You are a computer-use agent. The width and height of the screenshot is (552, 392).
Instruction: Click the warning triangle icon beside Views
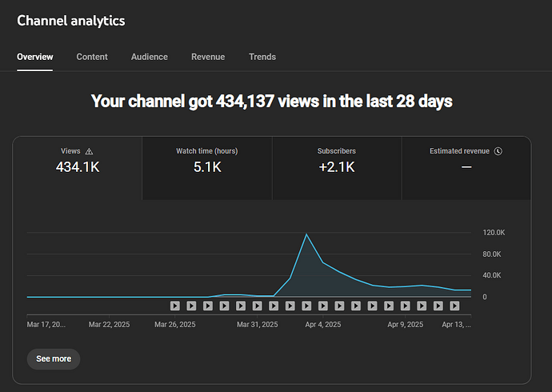(89, 151)
